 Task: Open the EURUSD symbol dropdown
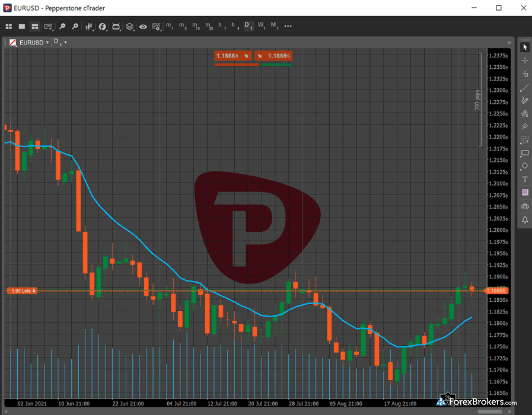click(33, 42)
